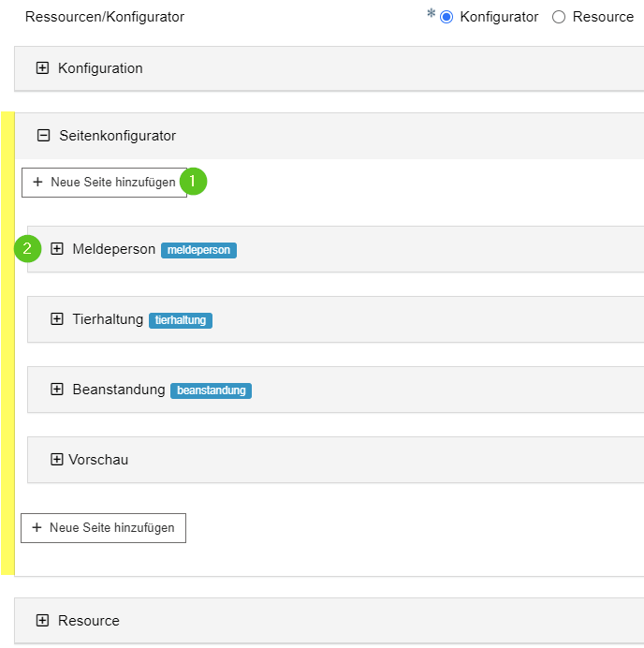Expand the Resource section plus icon
The image size is (644, 648).
pyautogui.click(x=42, y=620)
